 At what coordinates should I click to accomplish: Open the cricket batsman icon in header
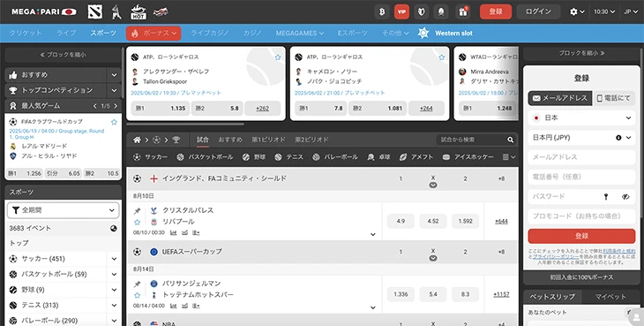pyautogui.click(x=116, y=11)
